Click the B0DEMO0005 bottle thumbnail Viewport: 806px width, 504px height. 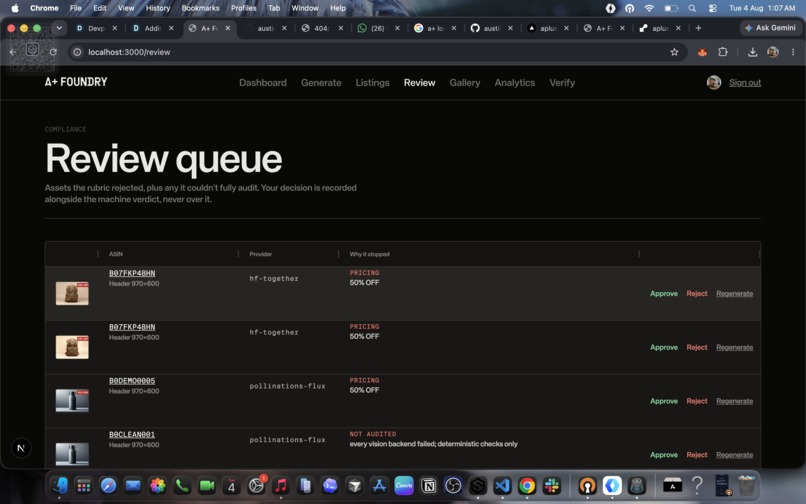[72, 401]
